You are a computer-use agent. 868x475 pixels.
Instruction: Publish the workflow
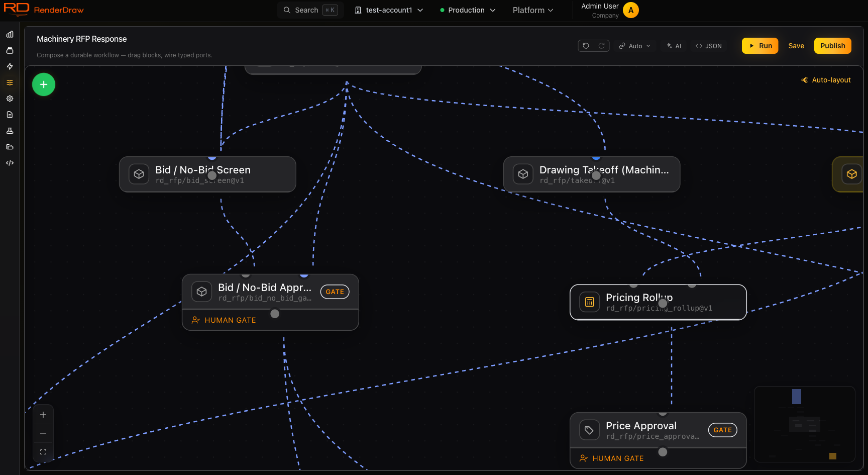833,46
